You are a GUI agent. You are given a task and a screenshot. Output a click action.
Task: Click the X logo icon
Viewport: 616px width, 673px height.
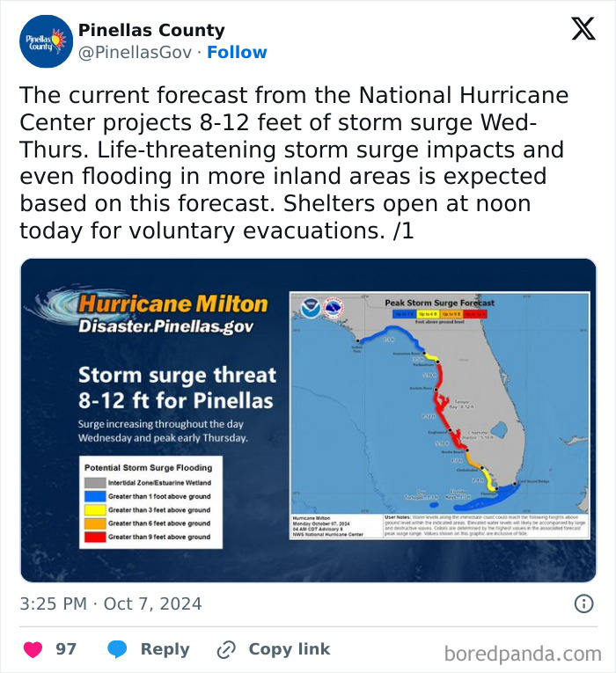click(x=583, y=30)
